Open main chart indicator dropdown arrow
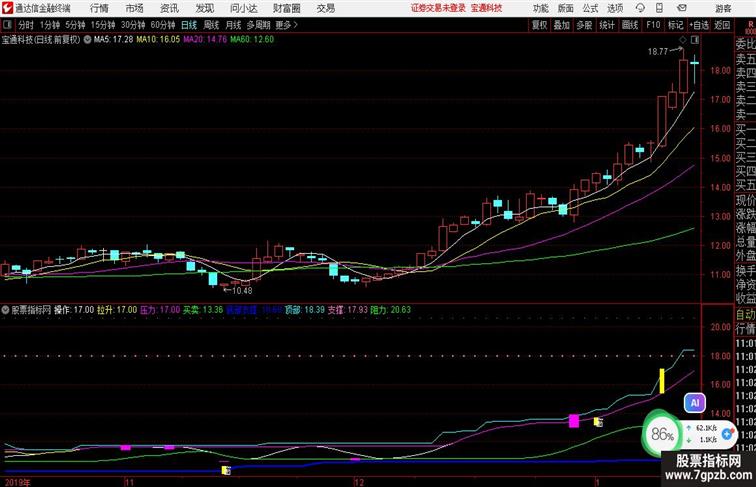756x487 pixels. click(87, 40)
